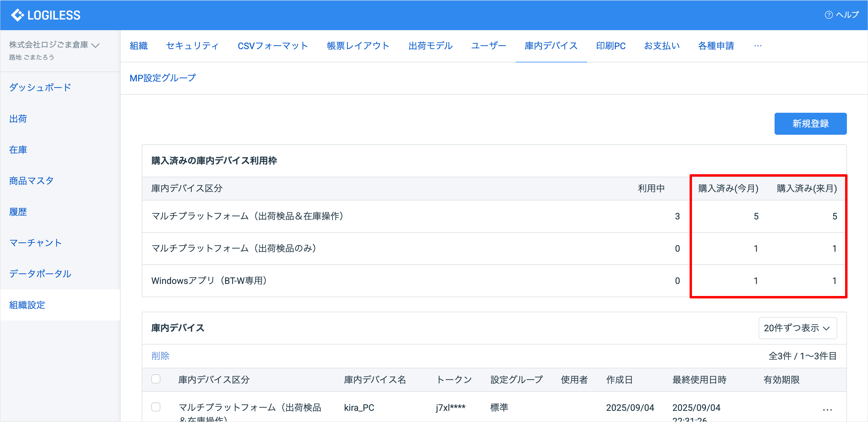Navigate to ダッシュボード in sidebar

point(40,88)
